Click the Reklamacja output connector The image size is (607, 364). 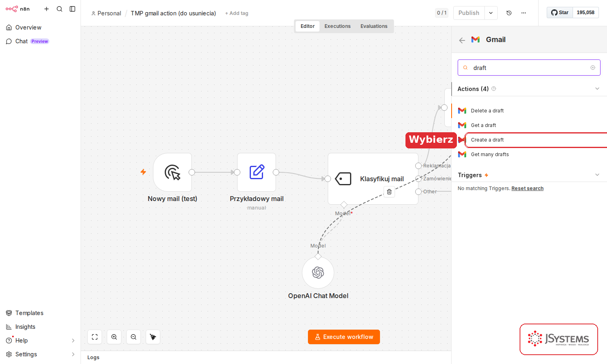click(418, 166)
